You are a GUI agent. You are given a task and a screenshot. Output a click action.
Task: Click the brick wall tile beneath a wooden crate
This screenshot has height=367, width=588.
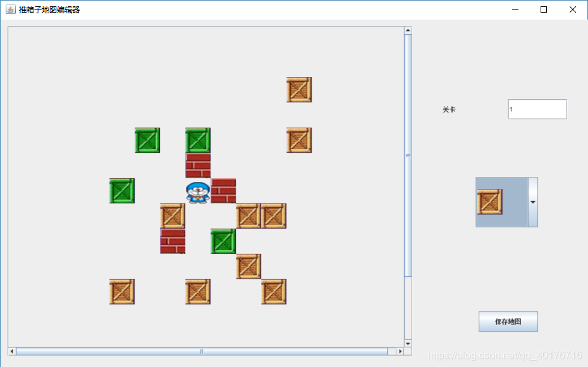[x=173, y=241]
